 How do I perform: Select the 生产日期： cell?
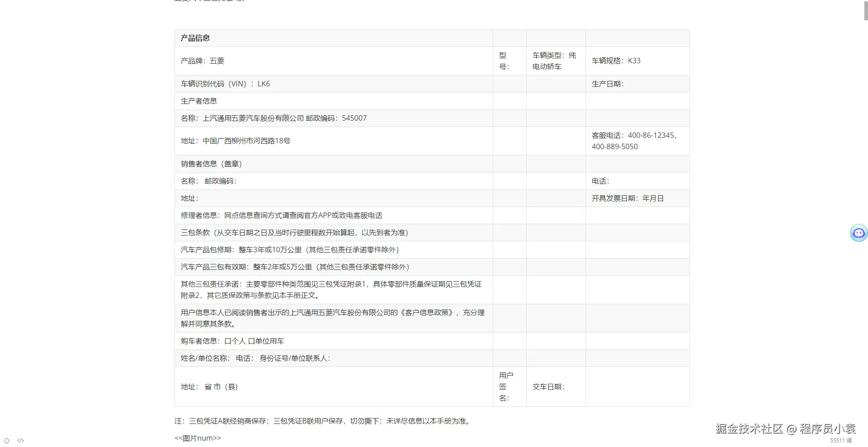637,84
